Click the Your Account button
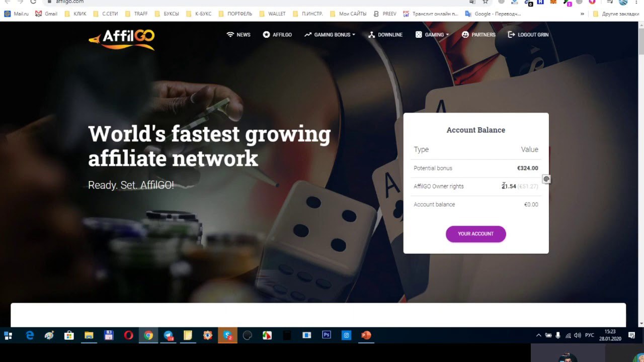 pyautogui.click(x=475, y=234)
